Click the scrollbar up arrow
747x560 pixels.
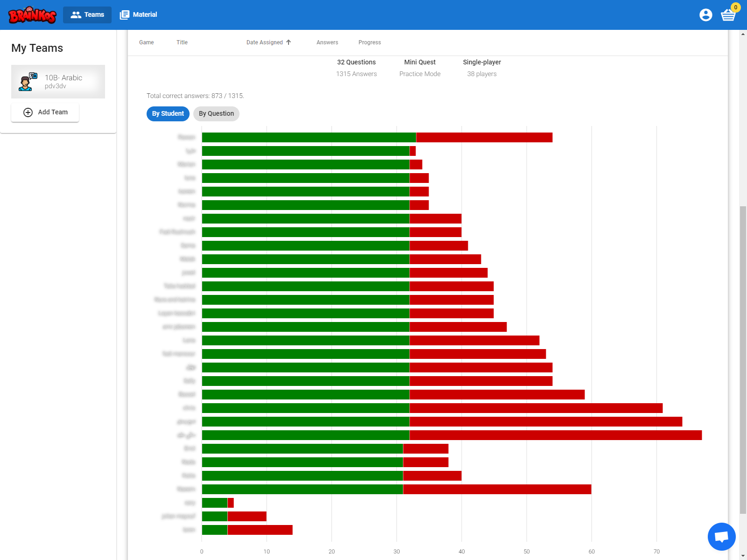tap(743, 34)
